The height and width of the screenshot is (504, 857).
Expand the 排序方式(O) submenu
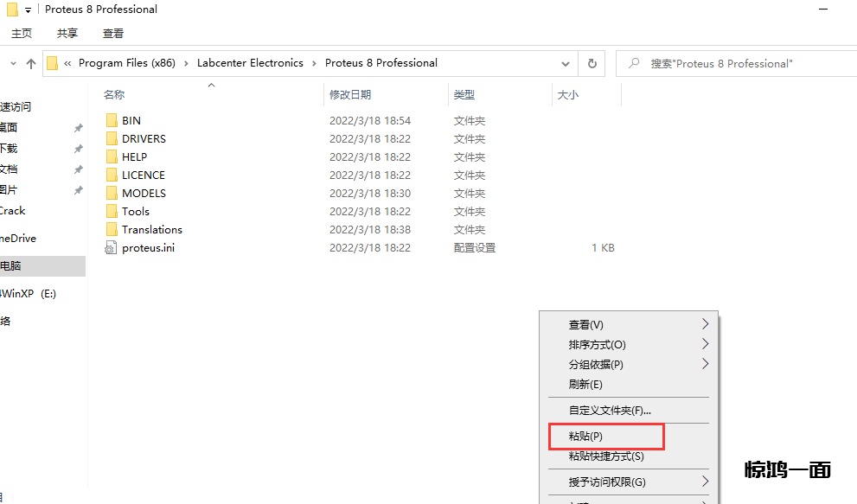click(705, 344)
